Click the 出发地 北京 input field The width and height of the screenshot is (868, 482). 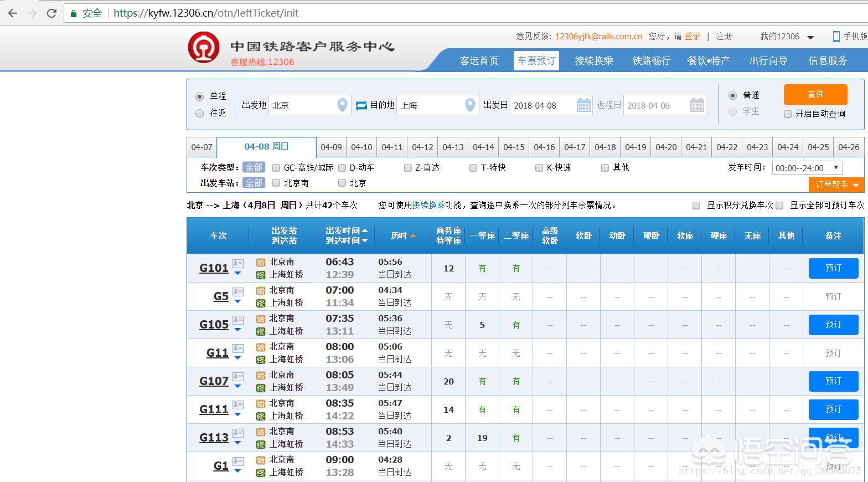(310, 105)
